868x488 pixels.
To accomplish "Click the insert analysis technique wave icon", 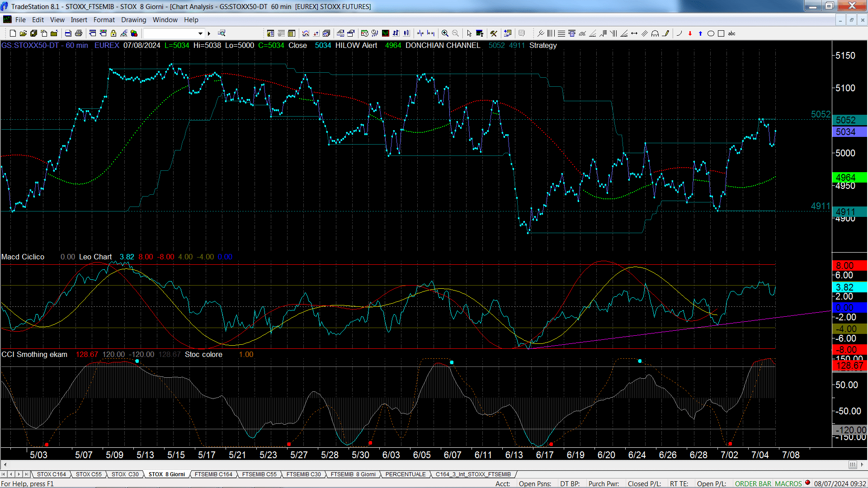I will [x=306, y=33].
